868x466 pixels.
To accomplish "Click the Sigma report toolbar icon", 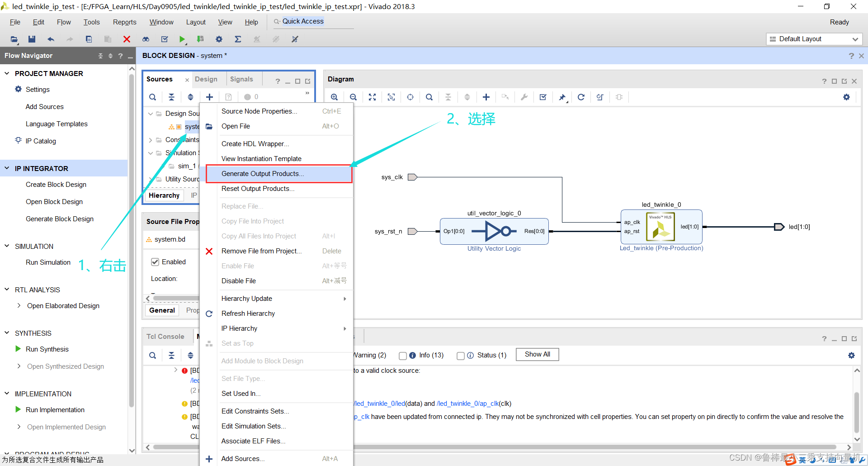I will click(238, 39).
